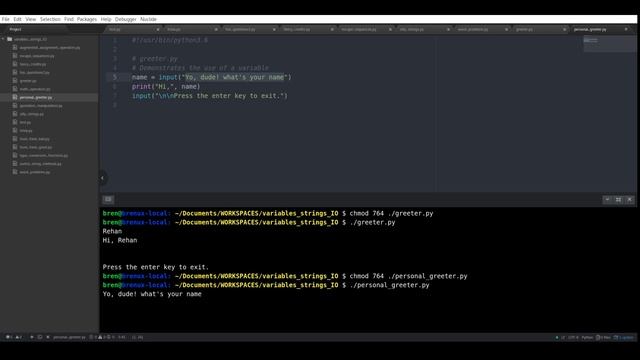This screenshot has width=640, height=360.
Task: Click the file icon beside greeter.py
Action: [x=15, y=81]
